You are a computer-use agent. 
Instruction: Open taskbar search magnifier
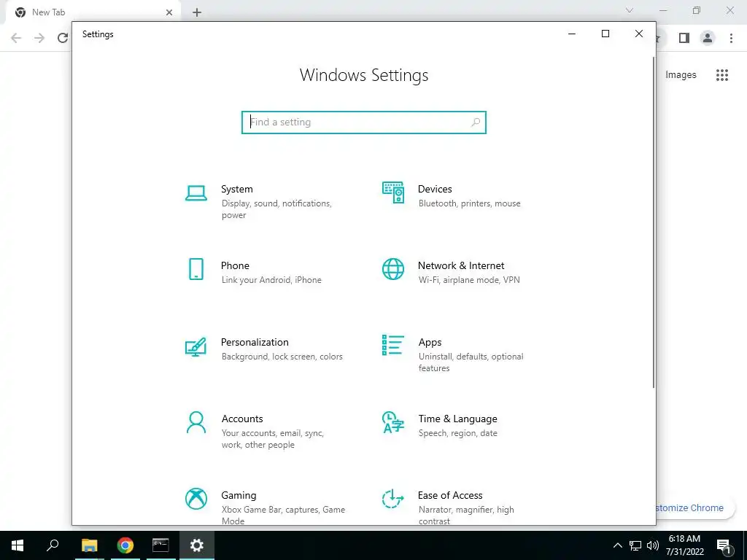tap(53, 545)
